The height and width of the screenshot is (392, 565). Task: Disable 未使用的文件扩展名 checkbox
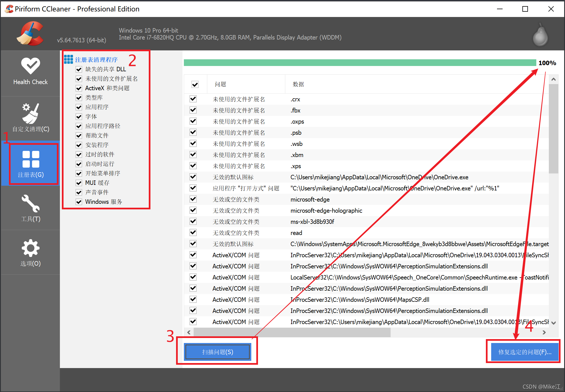pyautogui.click(x=79, y=79)
